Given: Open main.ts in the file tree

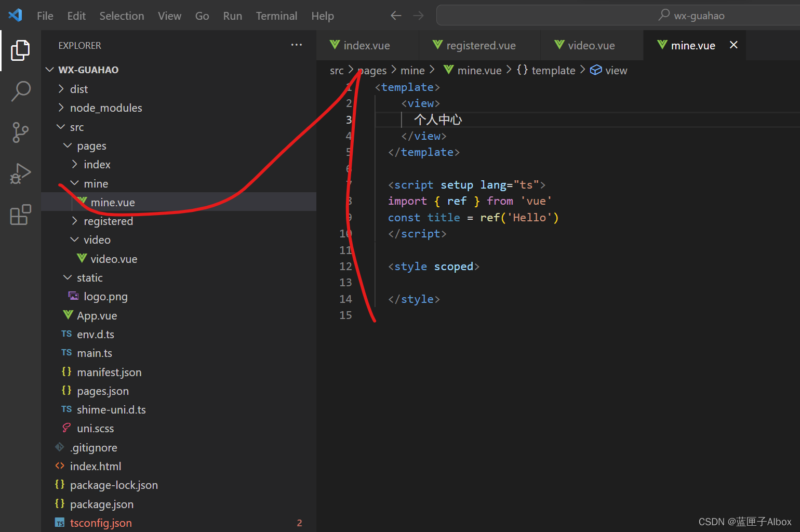Looking at the screenshot, I should (x=179, y=353).
